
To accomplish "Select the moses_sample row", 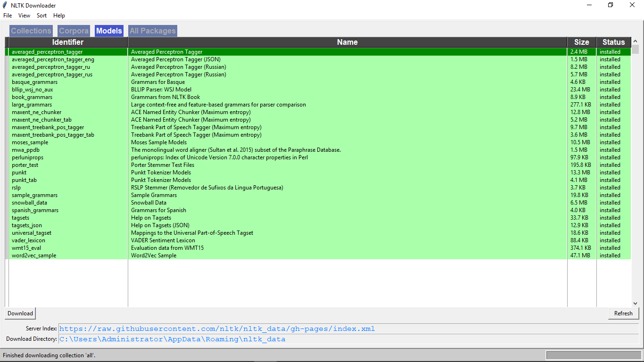I will [x=320, y=142].
